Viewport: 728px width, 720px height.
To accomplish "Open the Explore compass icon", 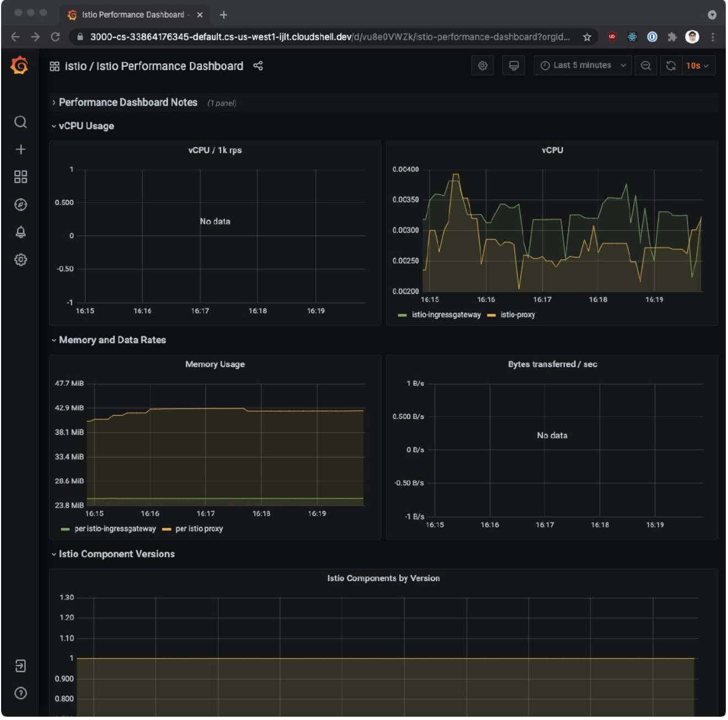I will tap(20, 205).
